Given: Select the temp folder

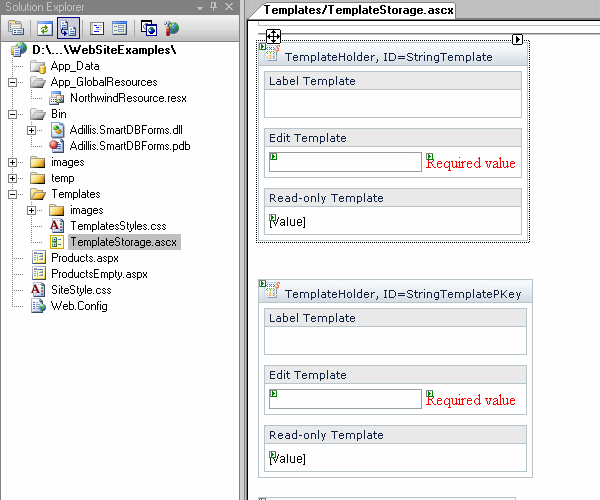Looking at the screenshot, I should 62,178.
